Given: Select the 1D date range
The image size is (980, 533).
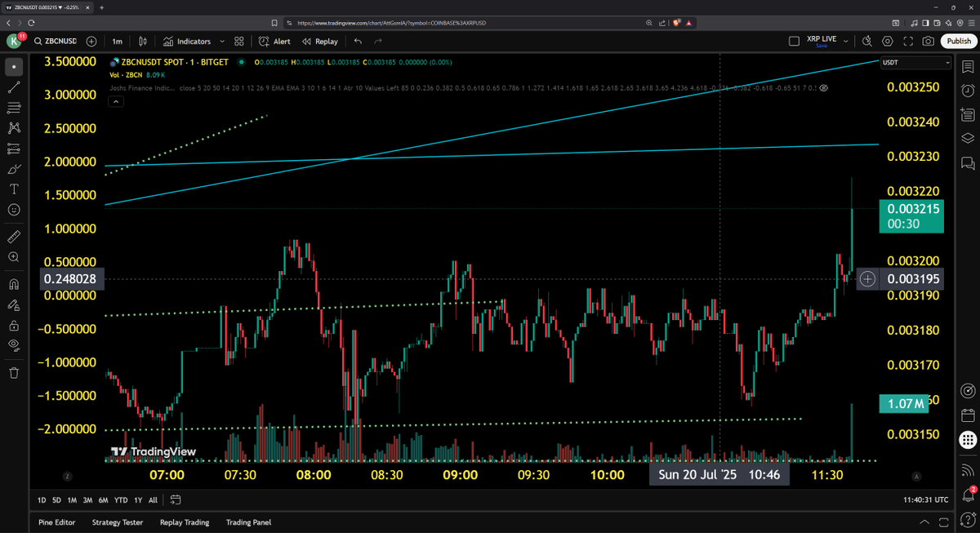Looking at the screenshot, I should (42, 500).
